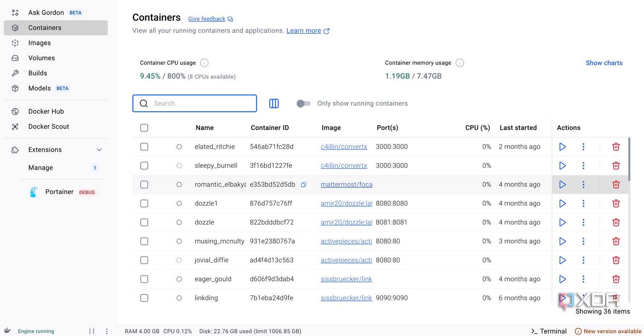Screen dimensions: 644x336
Task: Toggle Only show running containers
Action: 303,103
